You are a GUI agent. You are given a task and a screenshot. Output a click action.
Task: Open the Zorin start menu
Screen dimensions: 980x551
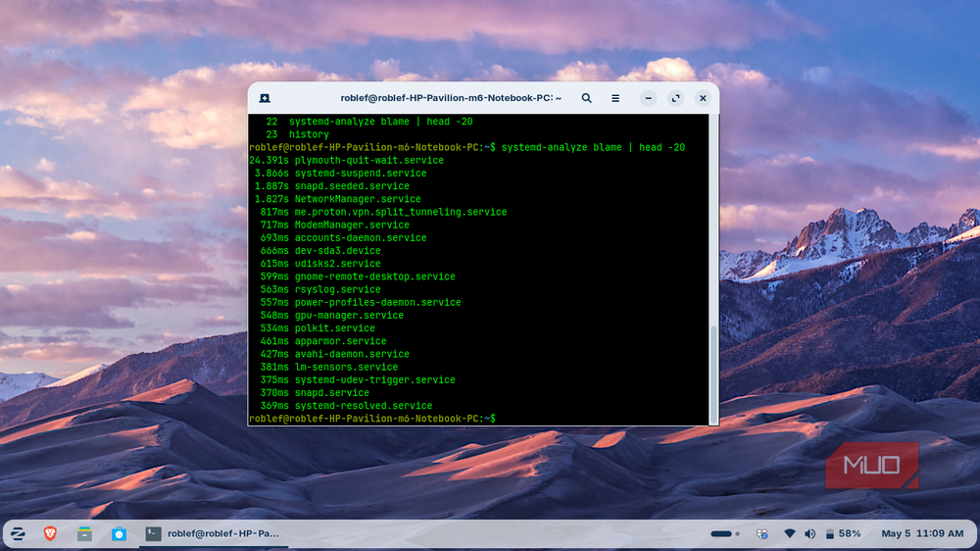click(x=18, y=533)
